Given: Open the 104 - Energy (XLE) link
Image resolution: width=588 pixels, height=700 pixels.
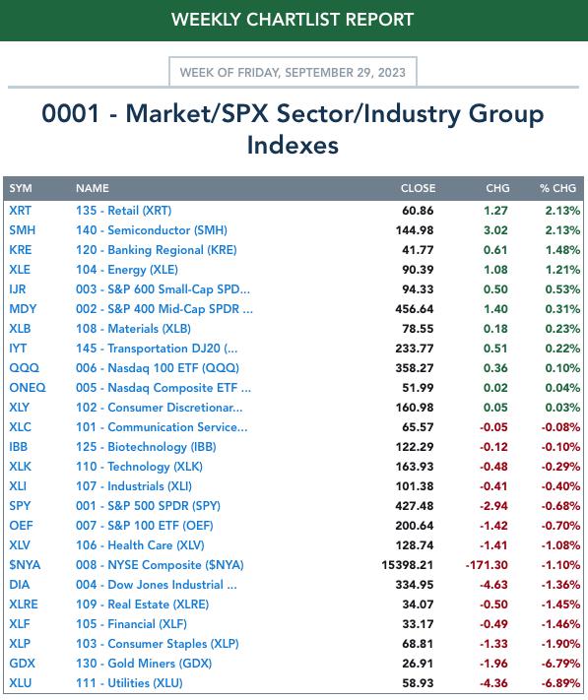Looking at the screenshot, I should point(127,270).
